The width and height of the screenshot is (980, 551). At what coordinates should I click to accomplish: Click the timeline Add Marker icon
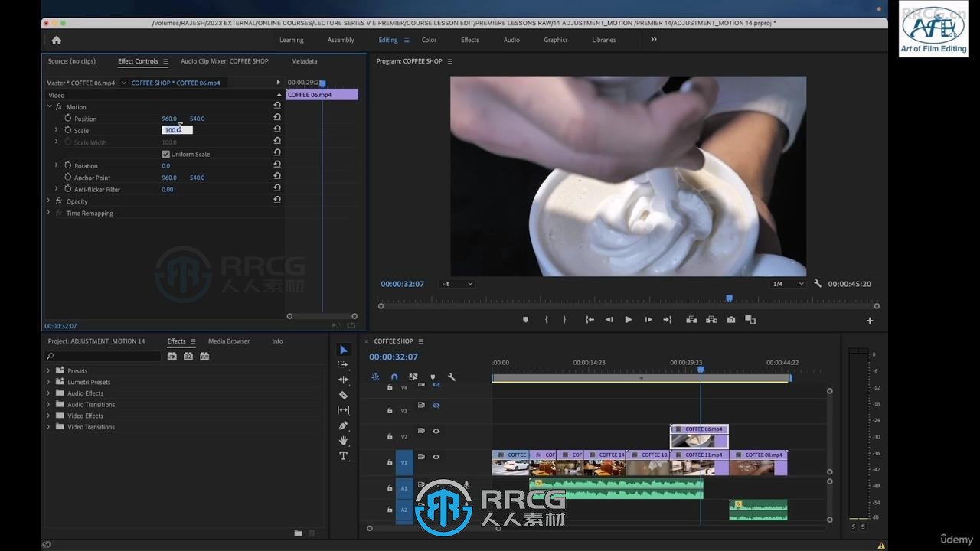pyautogui.click(x=433, y=377)
